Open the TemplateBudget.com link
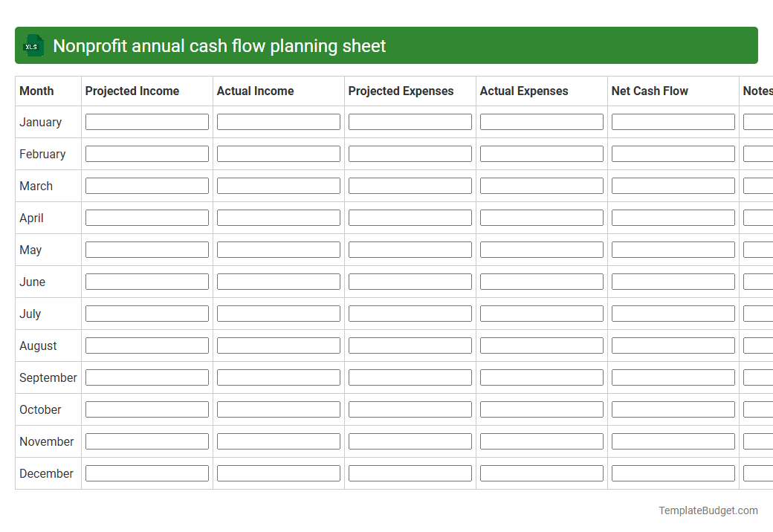 pos(708,510)
